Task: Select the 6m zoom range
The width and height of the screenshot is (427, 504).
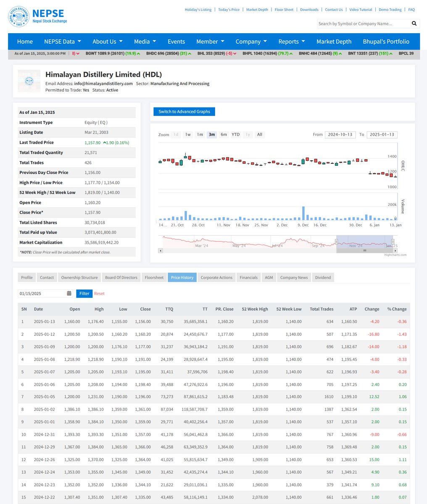Action: (224, 134)
